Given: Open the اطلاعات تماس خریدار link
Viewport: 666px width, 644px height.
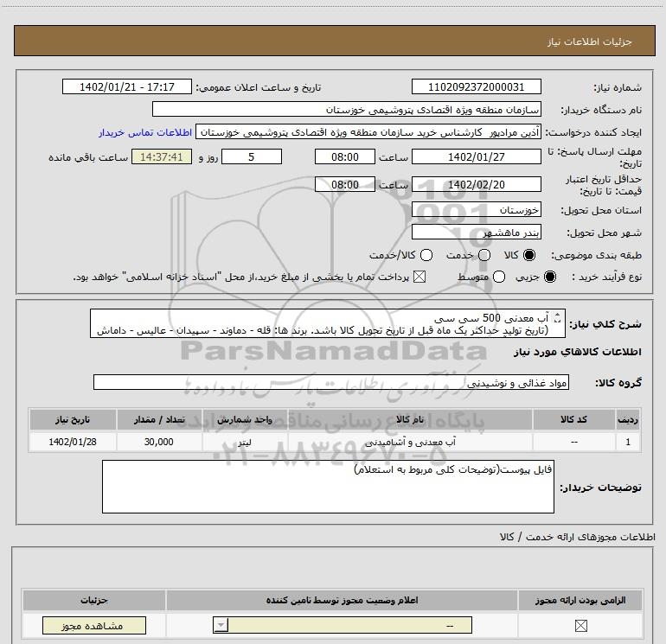Looking at the screenshot, I should click(x=145, y=132).
